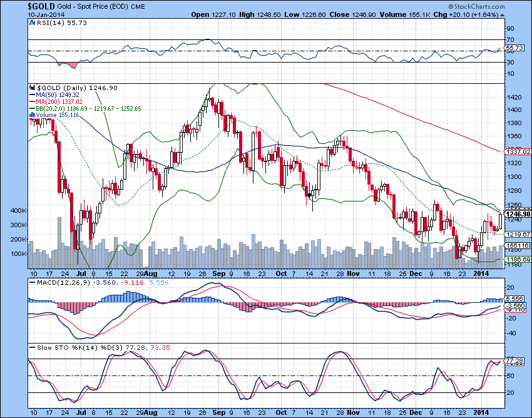The image size is (532, 418).
Task: Click the 100K volume axis label
Action: (19, 253)
